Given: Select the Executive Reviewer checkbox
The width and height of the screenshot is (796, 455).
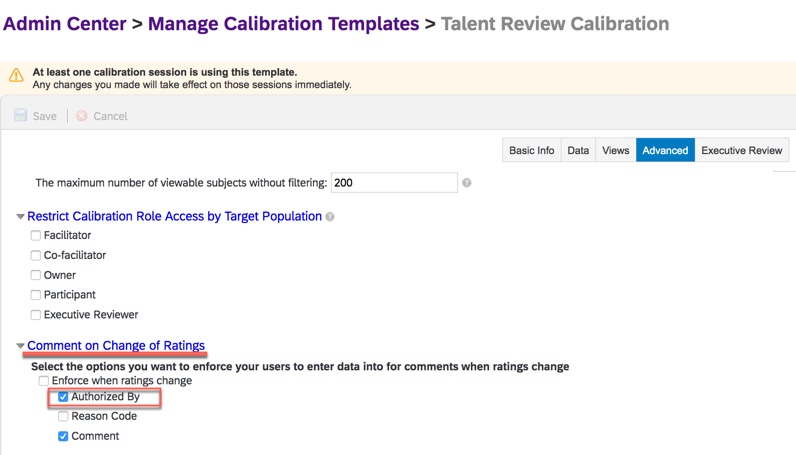Looking at the screenshot, I should [36, 315].
